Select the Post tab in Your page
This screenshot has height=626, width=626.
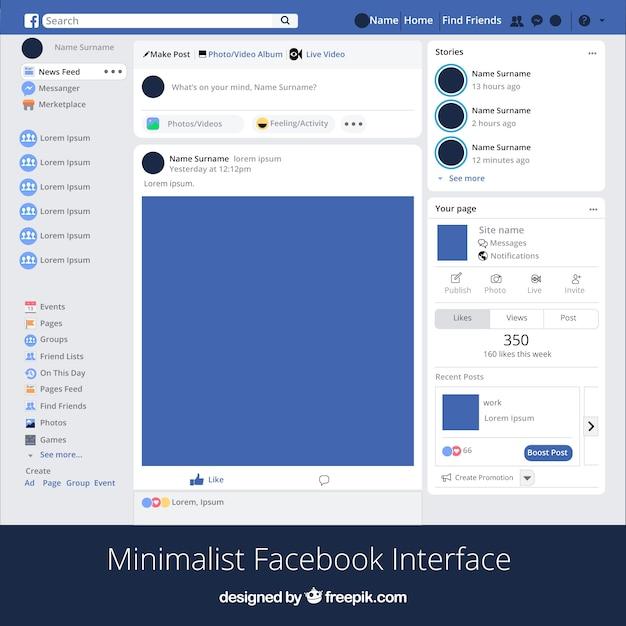point(568,318)
